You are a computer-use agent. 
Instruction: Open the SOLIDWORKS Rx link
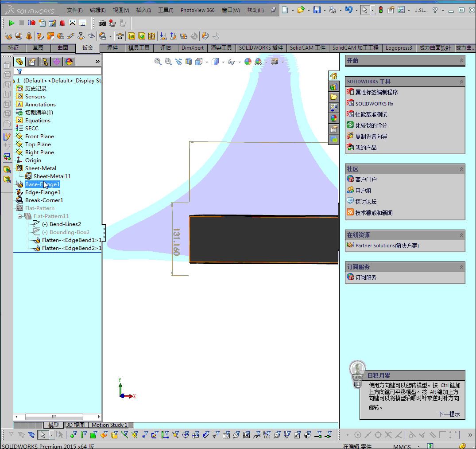coord(374,104)
